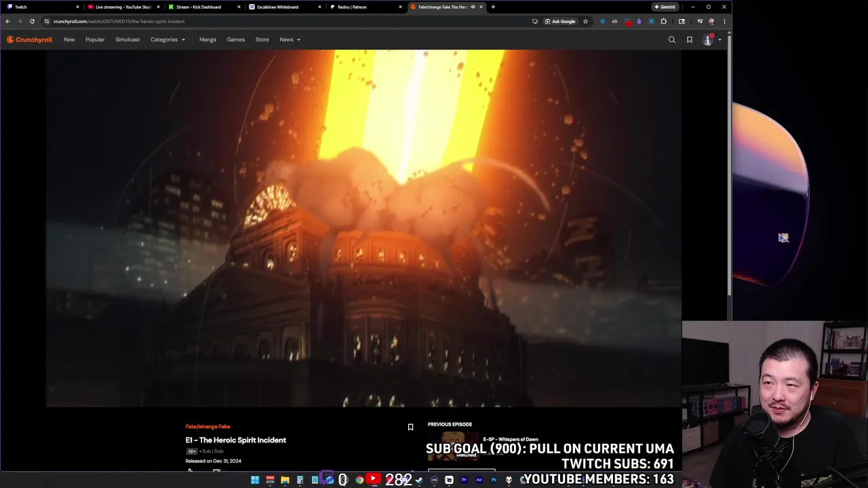
Task: Expand the account menu arrow beside avatar
Action: 719,40
